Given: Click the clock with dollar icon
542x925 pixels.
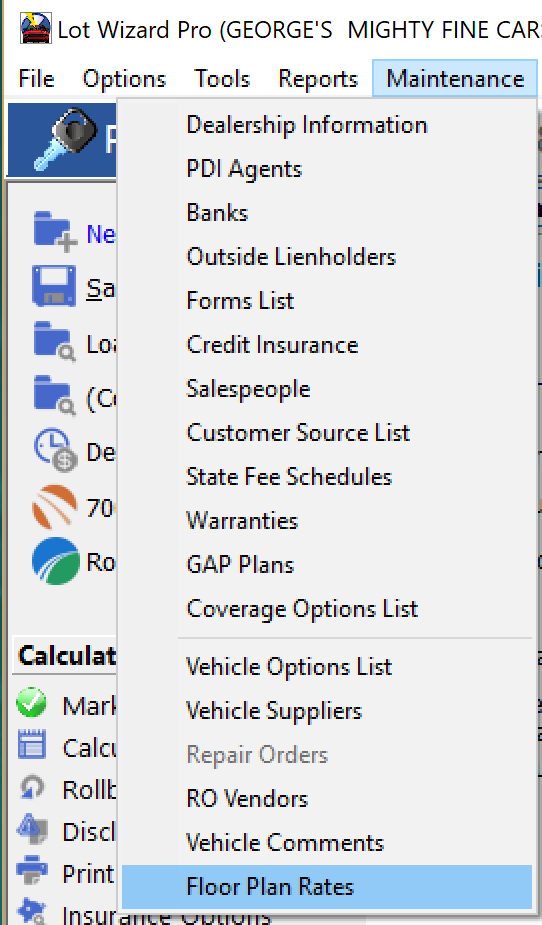Looking at the screenshot, I should click(55, 450).
